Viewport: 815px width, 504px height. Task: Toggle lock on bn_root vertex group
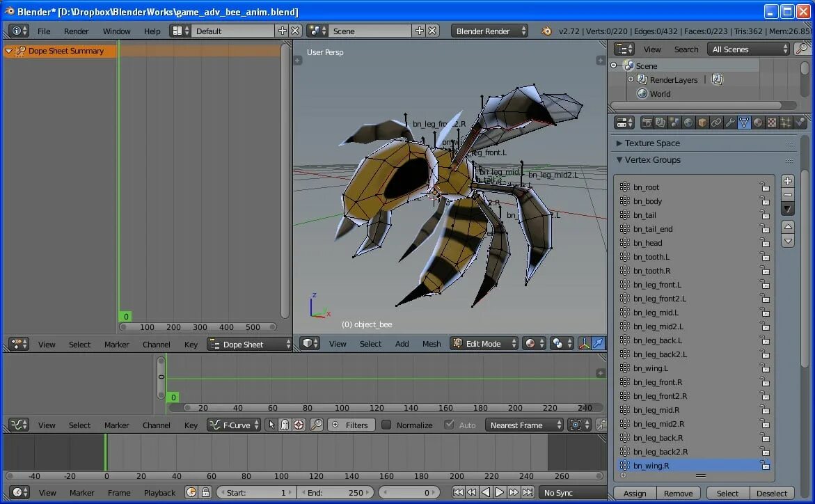[764, 187]
